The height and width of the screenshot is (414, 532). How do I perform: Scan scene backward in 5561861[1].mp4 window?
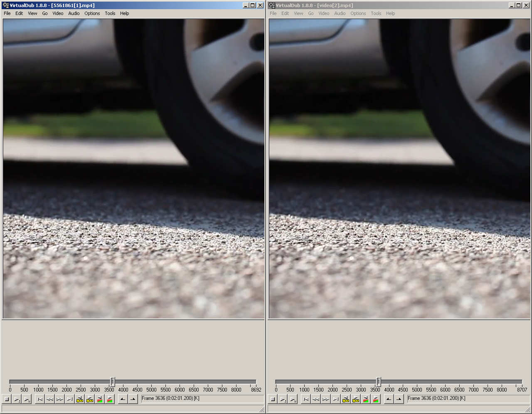tap(100, 399)
